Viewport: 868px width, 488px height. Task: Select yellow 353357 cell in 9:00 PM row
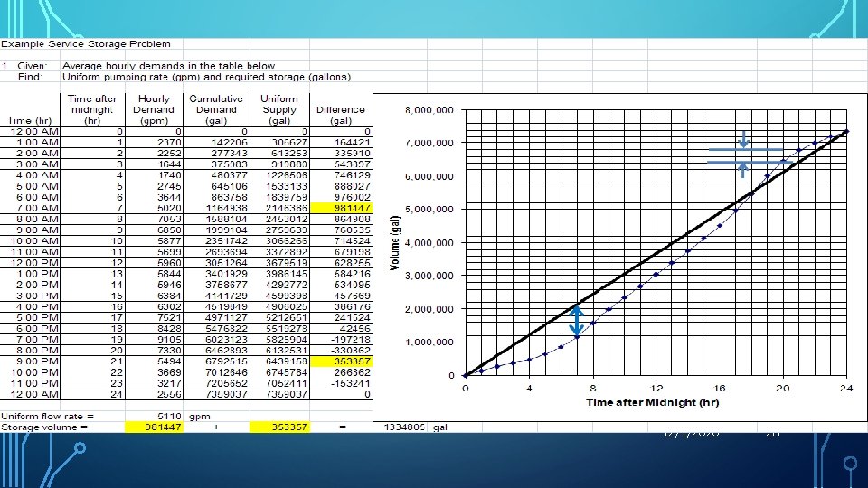click(342, 361)
